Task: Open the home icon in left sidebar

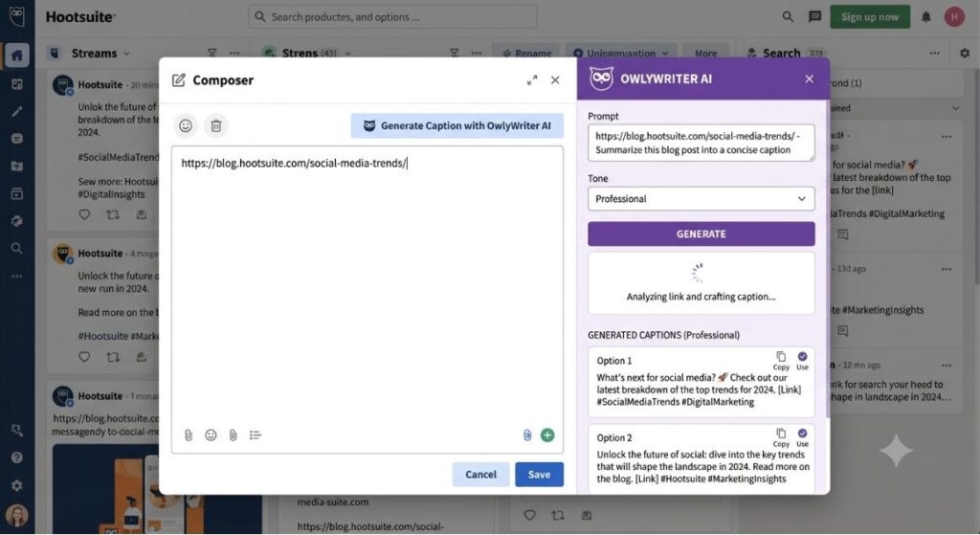Action: pos(17,56)
